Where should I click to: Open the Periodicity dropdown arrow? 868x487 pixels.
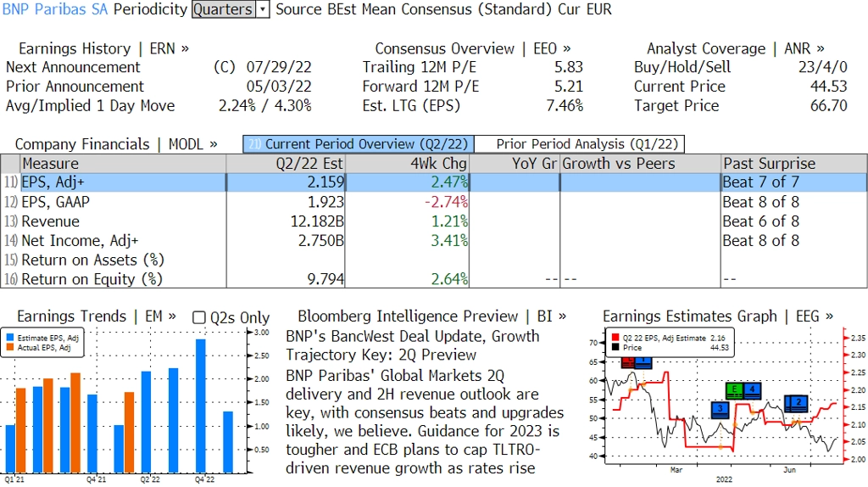pyautogui.click(x=263, y=9)
